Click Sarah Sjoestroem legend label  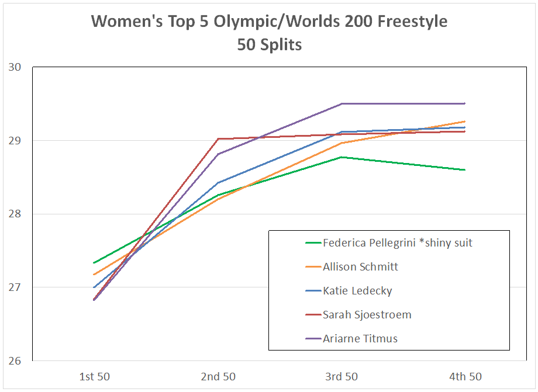(367, 314)
